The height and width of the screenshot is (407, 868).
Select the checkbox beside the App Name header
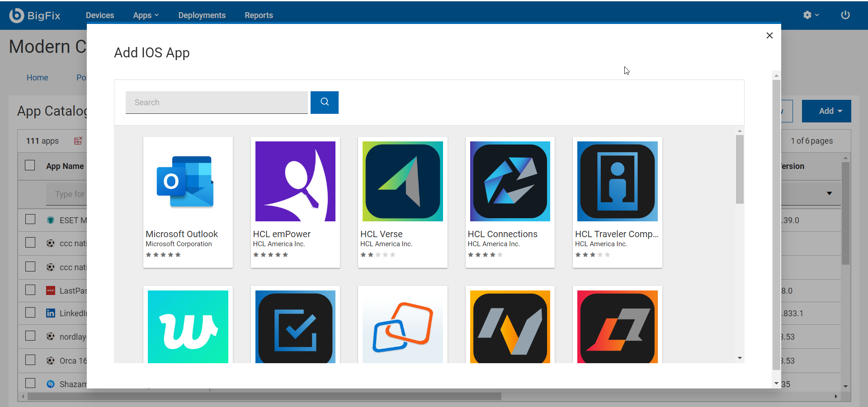coord(30,165)
